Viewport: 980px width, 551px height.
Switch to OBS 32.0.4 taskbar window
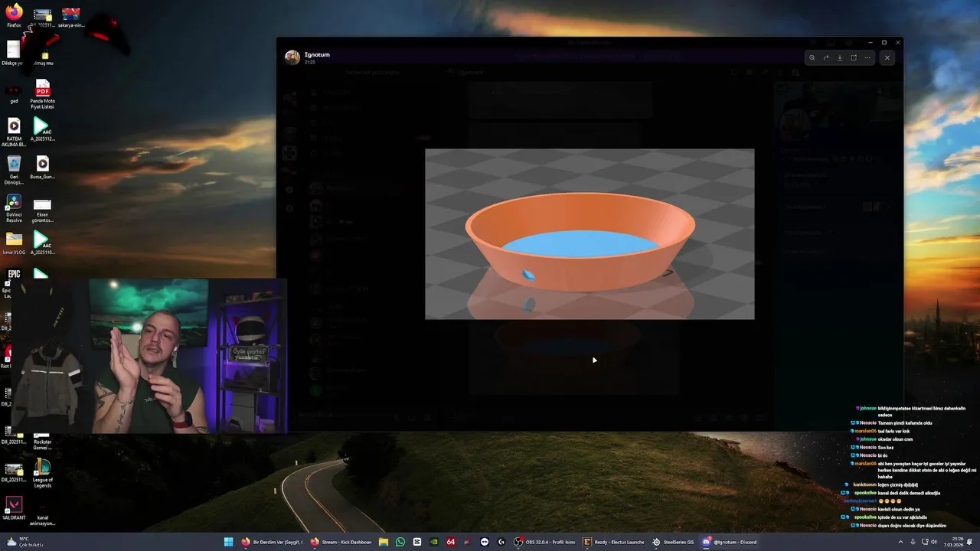[544, 542]
